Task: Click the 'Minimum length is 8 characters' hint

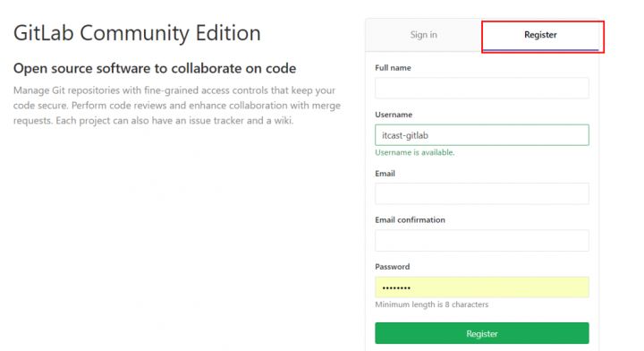Action: [432, 304]
